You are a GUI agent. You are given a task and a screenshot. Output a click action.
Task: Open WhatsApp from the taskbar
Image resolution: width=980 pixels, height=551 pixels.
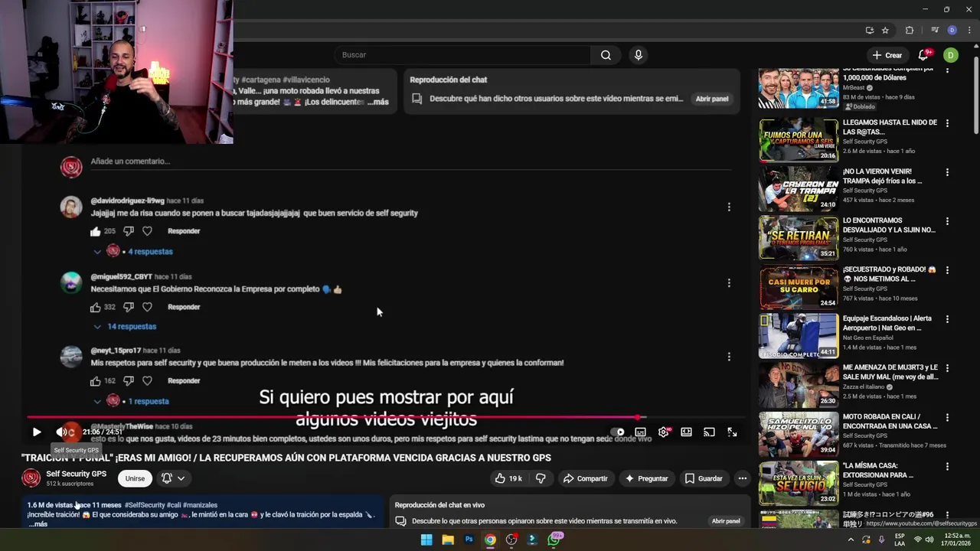pos(554,540)
